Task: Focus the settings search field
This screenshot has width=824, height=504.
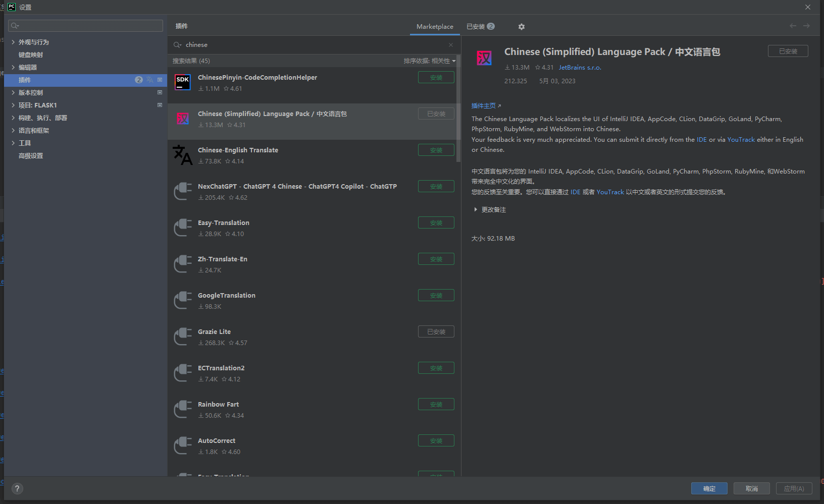Action: point(85,26)
